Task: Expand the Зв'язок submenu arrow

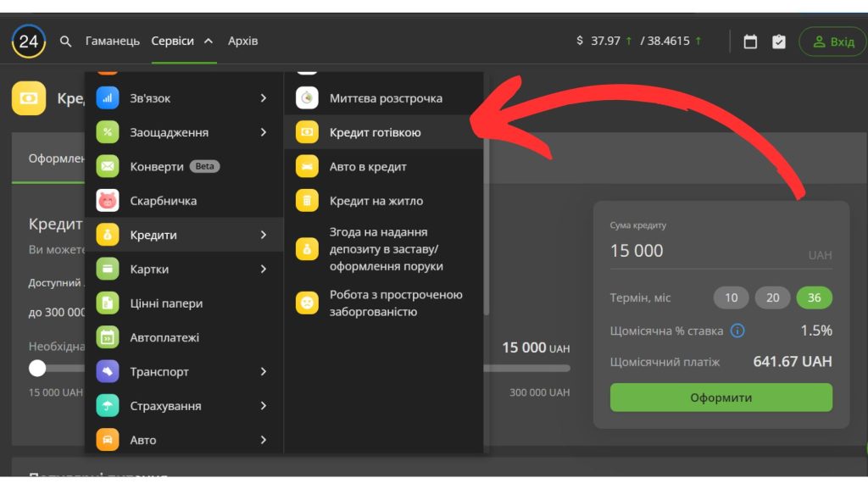Action: coord(264,98)
